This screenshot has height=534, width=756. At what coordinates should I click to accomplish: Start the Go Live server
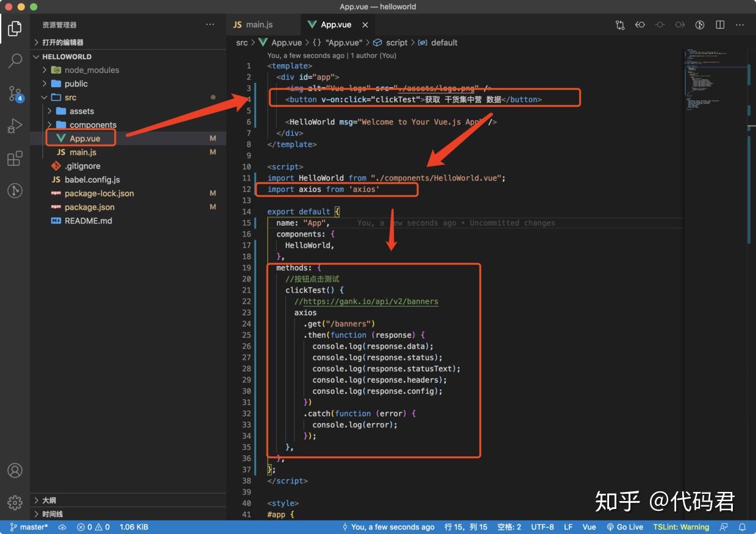(625, 527)
